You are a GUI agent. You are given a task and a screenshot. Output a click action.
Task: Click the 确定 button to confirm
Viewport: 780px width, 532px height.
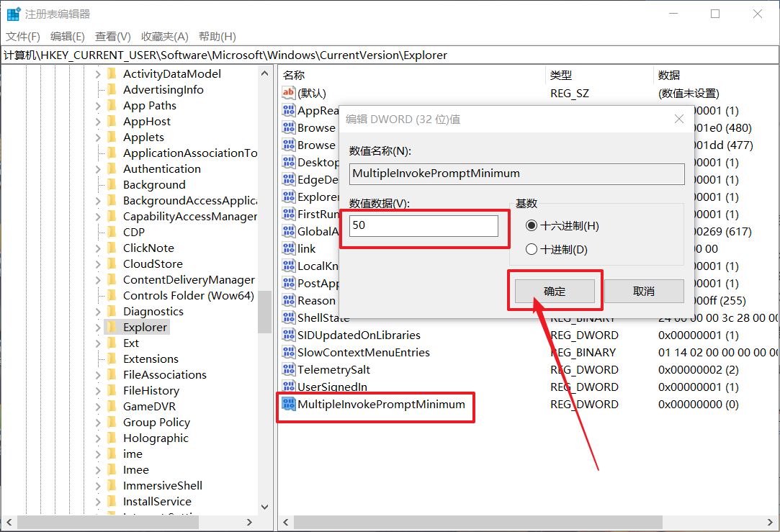(x=555, y=292)
